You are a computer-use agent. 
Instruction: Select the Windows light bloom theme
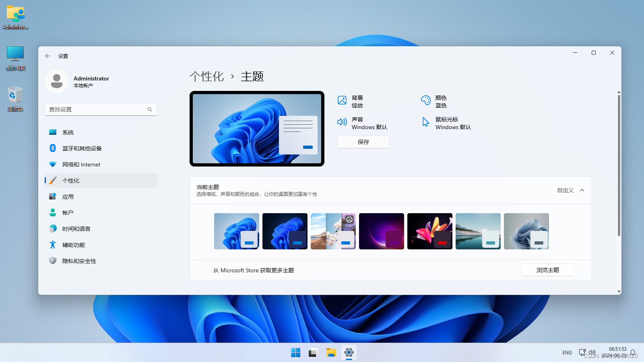tap(237, 231)
